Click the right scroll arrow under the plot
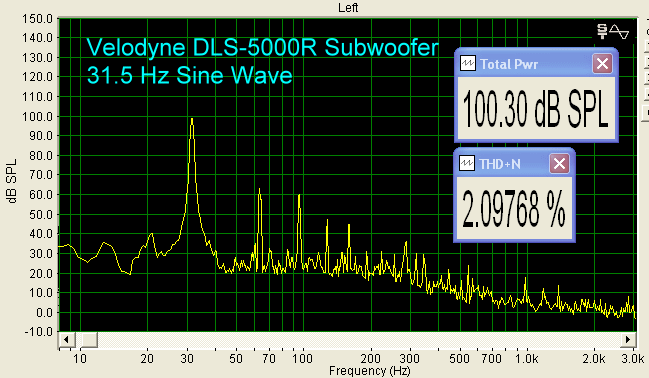 coord(628,340)
